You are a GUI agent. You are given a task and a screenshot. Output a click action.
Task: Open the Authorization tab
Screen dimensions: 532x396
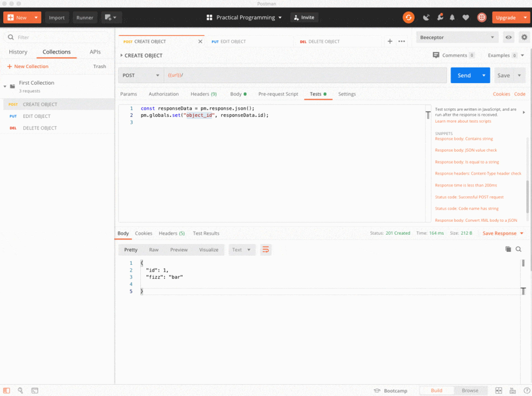tap(164, 94)
